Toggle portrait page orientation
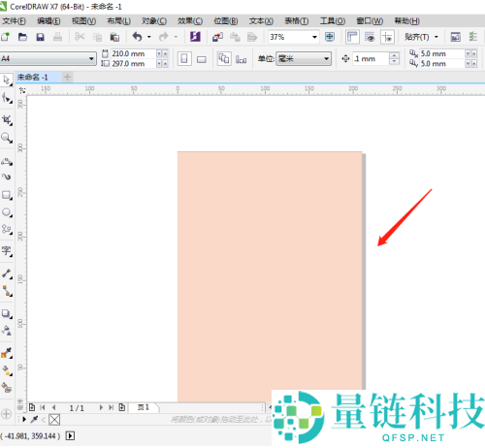This screenshot has height=448, width=485. pos(184,59)
